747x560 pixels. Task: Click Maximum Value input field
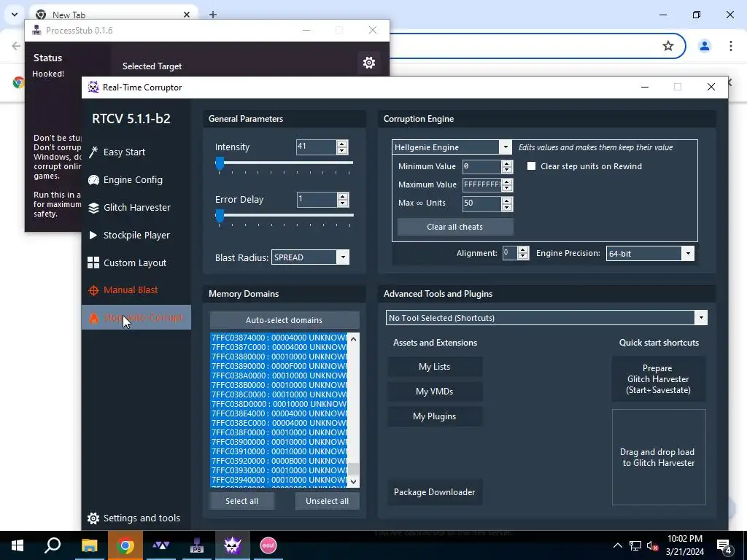tap(481, 184)
